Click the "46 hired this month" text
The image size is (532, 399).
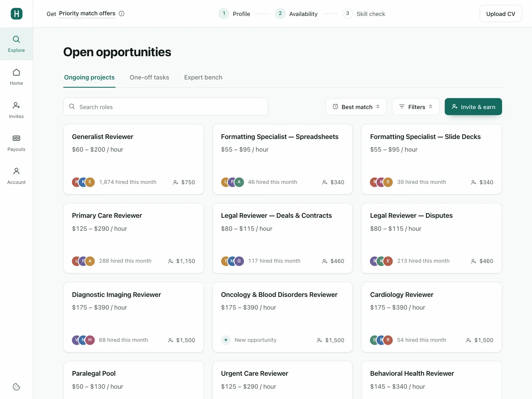coord(273,182)
